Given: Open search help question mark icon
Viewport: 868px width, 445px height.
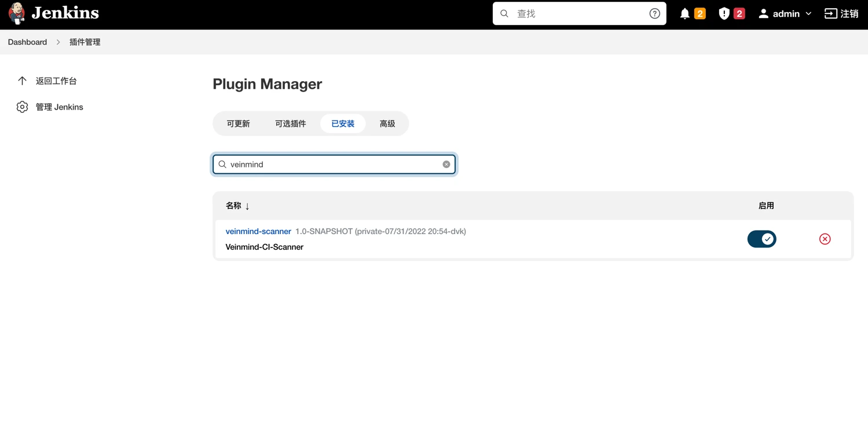Looking at the screenshot, I should (x=654, y=13).
